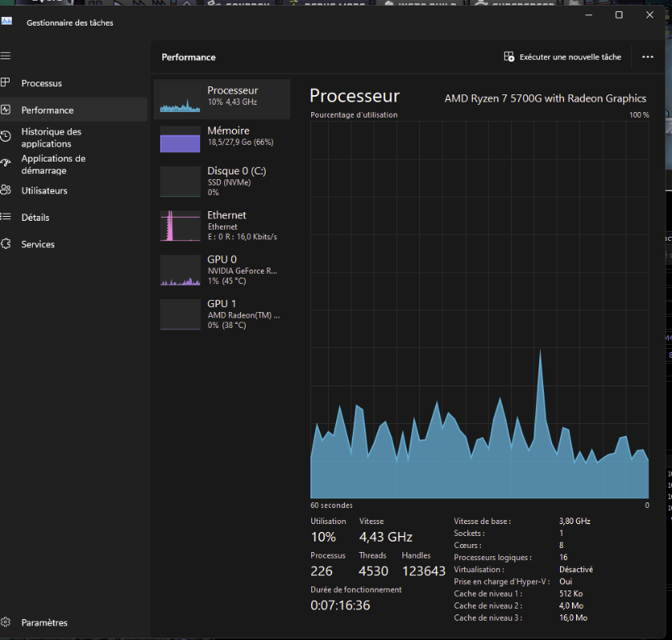Click the Processus sidebar icon
The height and width of the screenshot is (640, 672).
click(x=6, y=83)
